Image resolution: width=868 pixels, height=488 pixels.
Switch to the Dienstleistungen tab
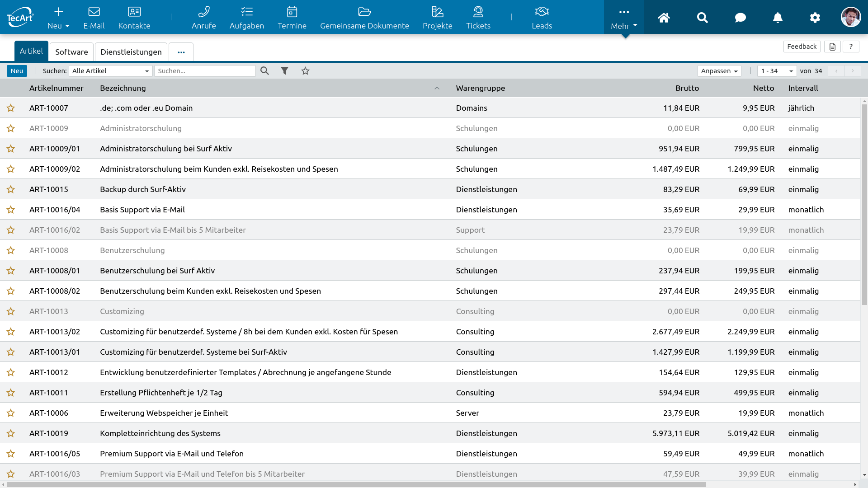pos(131,52)
